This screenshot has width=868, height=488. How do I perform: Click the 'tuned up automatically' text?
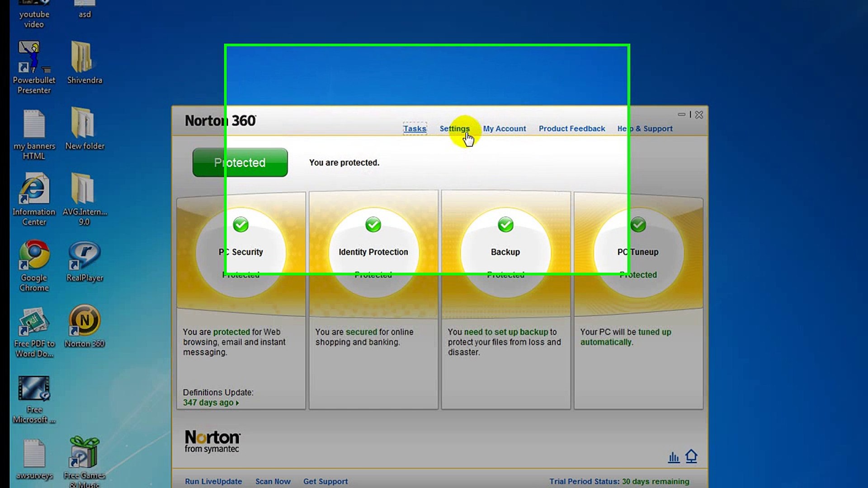point(626,337)
